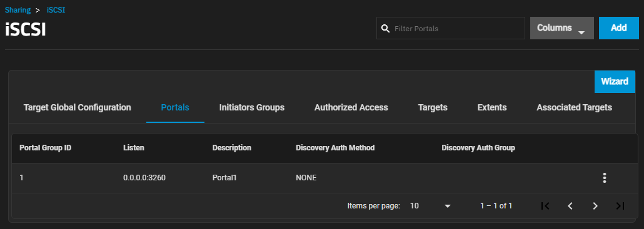Viewport: 644px width, 229px height.
Task: Go to the next page of results
Action: pyautogui.click(x=595, y=206)
